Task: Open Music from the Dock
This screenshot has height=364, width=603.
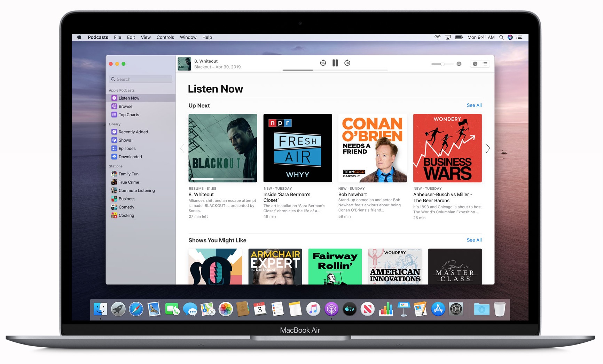Action: (313, 309)
